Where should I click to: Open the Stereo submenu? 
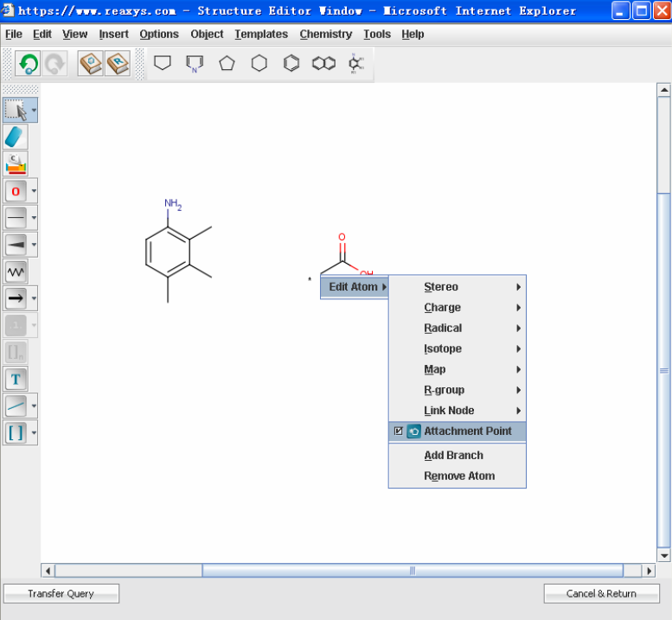[x=458, y=286]
